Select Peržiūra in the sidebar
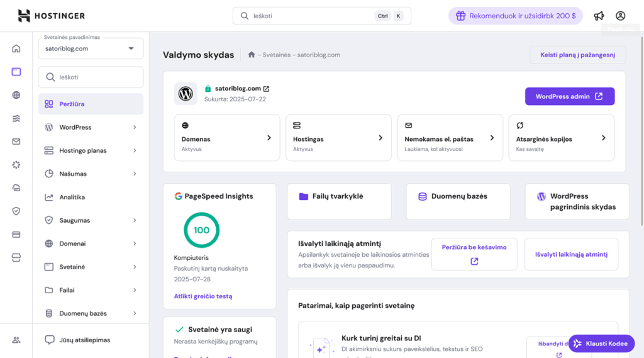The image size is (644, 358). pyautogui.click(x=91, y=104)
